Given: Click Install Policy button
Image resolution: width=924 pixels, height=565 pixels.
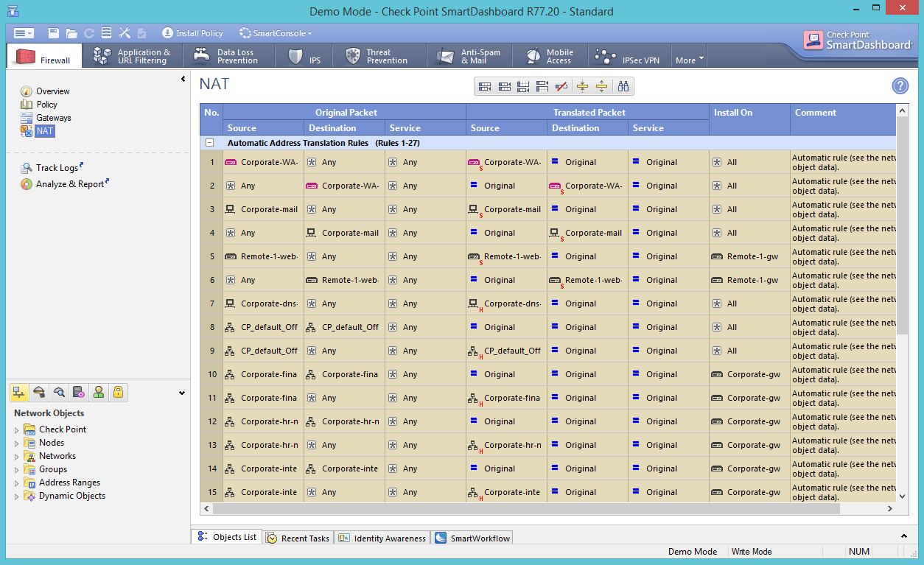Looking at the screenshot, I should [x=192, y=33].
